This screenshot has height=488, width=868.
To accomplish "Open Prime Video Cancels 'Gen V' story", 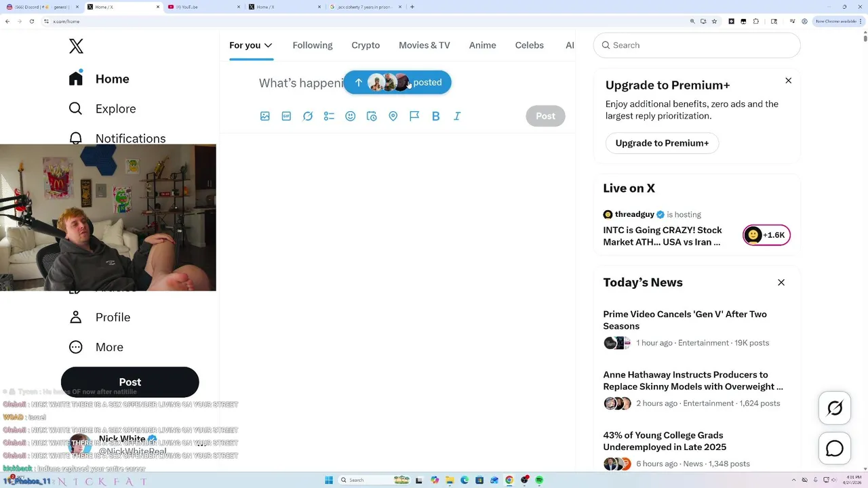I will (x=685, y=320).
